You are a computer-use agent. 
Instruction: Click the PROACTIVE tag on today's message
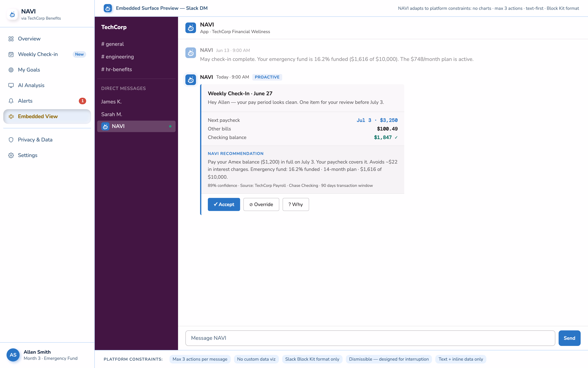tap(267, 77)
